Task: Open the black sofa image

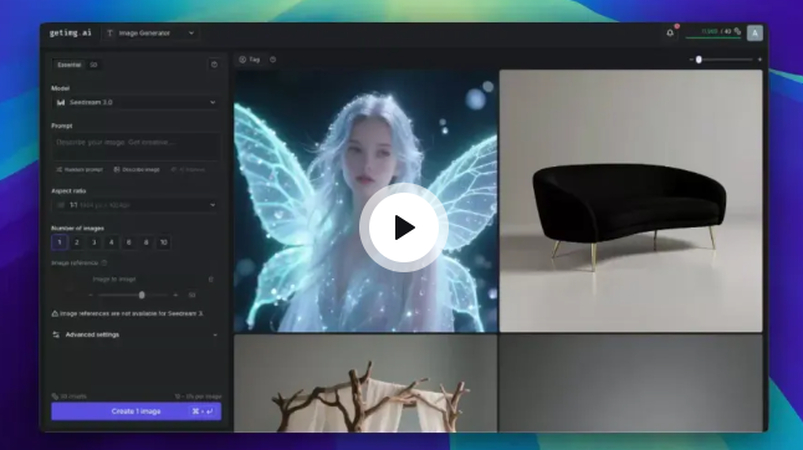Action: [631, 201]
